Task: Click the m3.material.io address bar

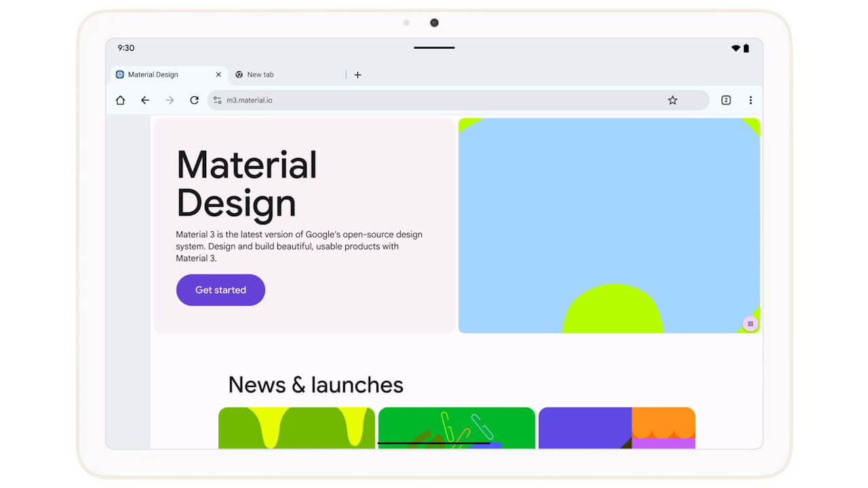Action: pos(458,100)
